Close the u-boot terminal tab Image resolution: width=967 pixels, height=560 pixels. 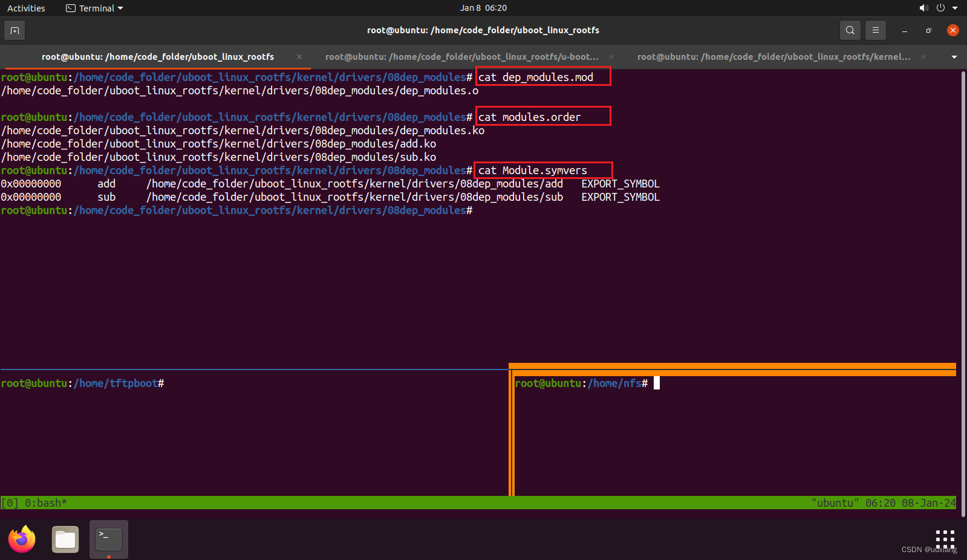tap(611, 57)
